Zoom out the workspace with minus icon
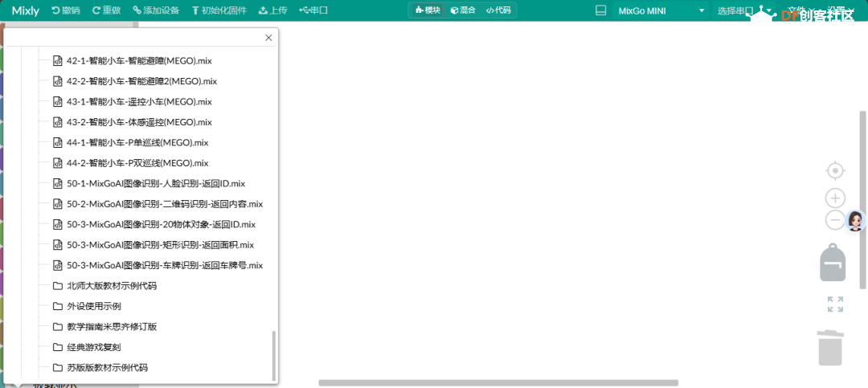 click(x=833, y=220)
